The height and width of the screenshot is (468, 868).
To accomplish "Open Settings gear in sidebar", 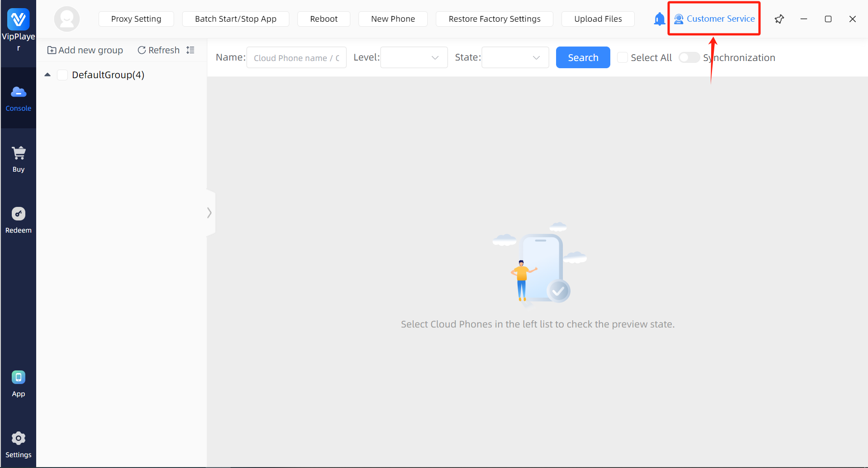I will [19, 444].
